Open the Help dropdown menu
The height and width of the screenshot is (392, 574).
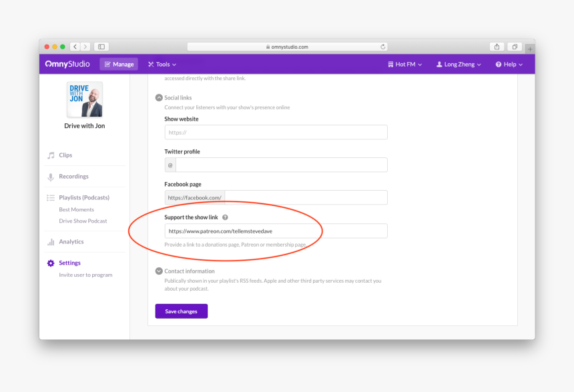[509, 64]
